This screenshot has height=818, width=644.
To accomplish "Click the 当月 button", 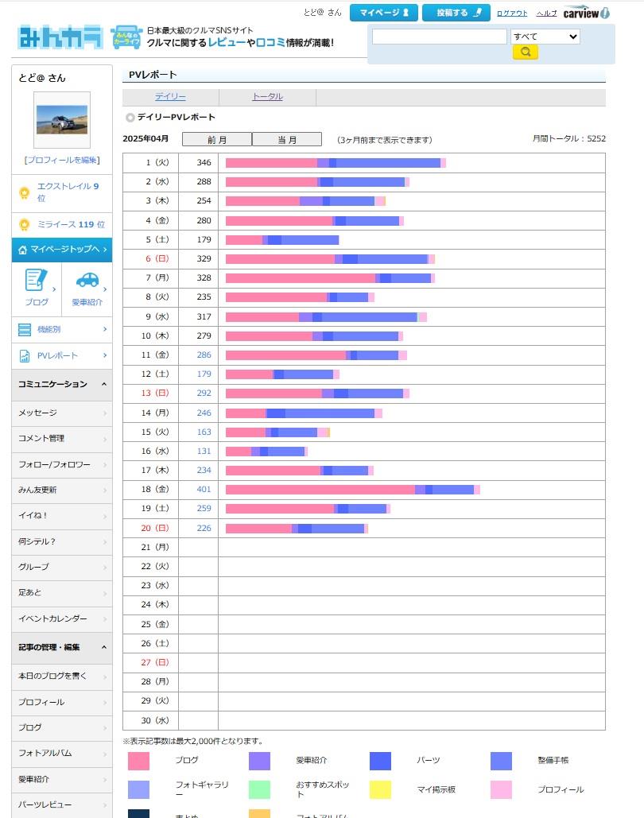I will point(286,139).
